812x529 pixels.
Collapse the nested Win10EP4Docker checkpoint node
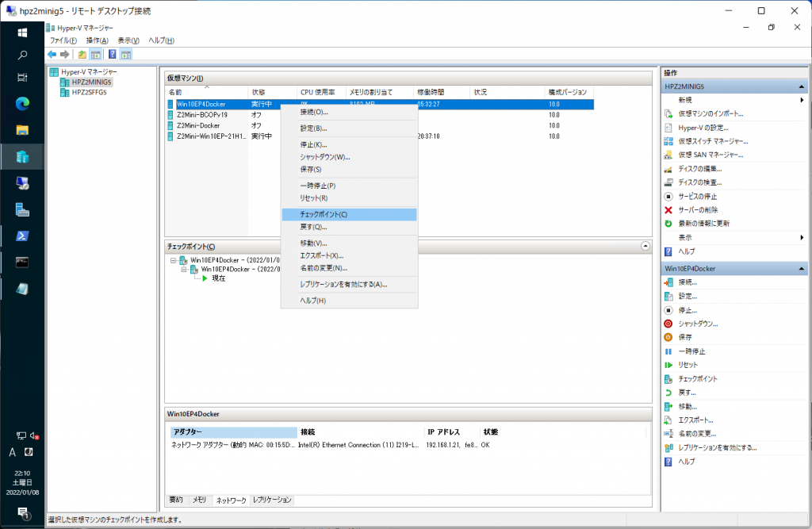coord(184,269)
